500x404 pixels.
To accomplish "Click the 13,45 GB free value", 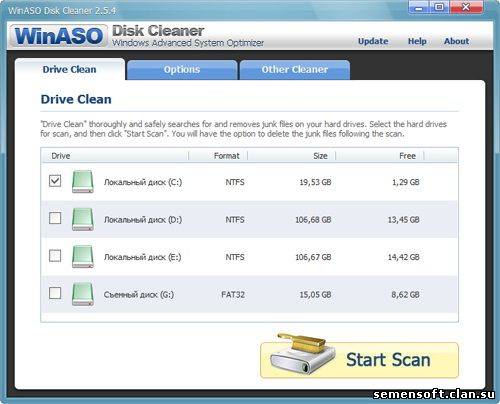I will pos(404,220).
